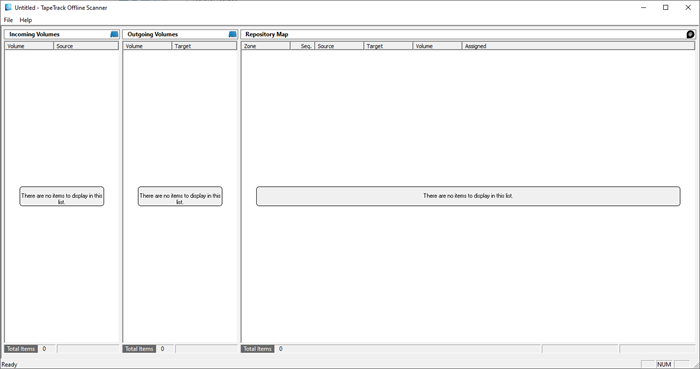
Task: Sort Repository Map by Assigned column
Action: 578,46
